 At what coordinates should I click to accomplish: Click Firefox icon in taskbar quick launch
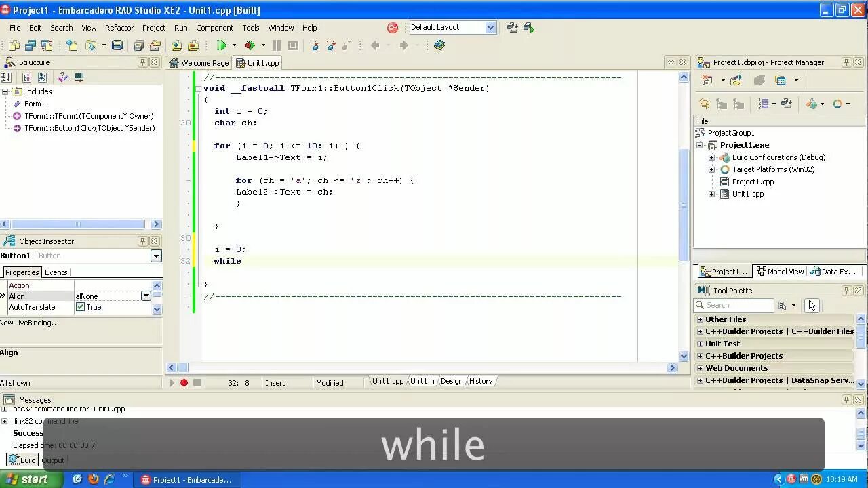(x=94, y=479)
